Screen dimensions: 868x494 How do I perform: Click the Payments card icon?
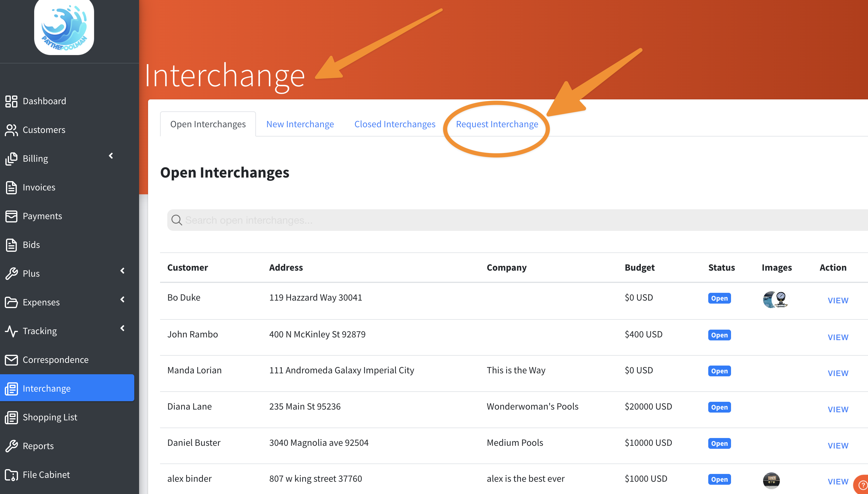coord(11,216)
